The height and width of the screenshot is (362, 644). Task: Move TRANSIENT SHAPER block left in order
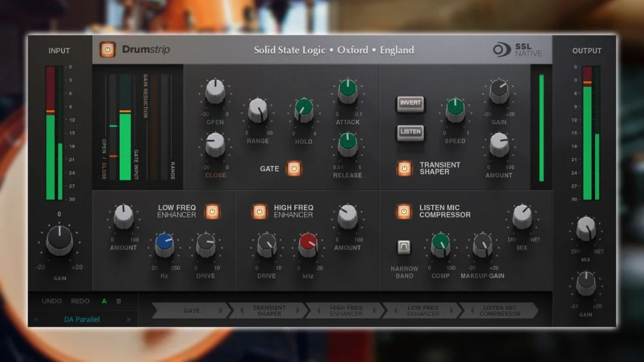[x=241, y=310]
